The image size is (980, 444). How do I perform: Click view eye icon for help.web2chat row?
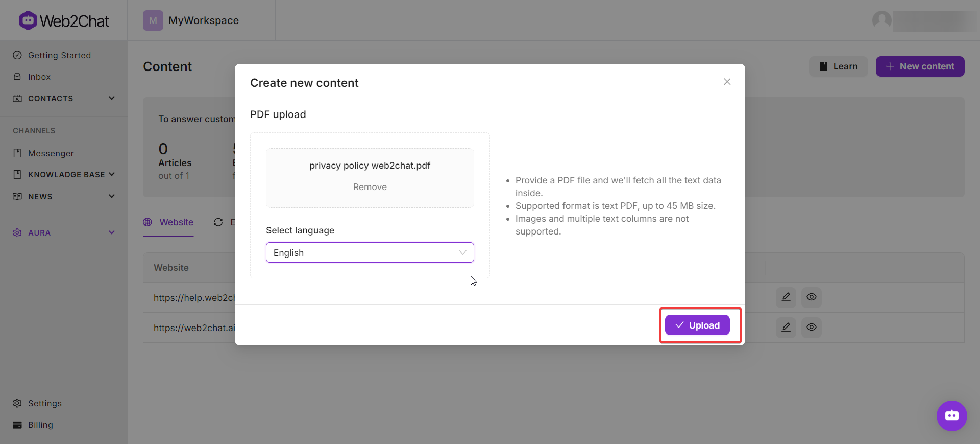(x=812, y=297)
